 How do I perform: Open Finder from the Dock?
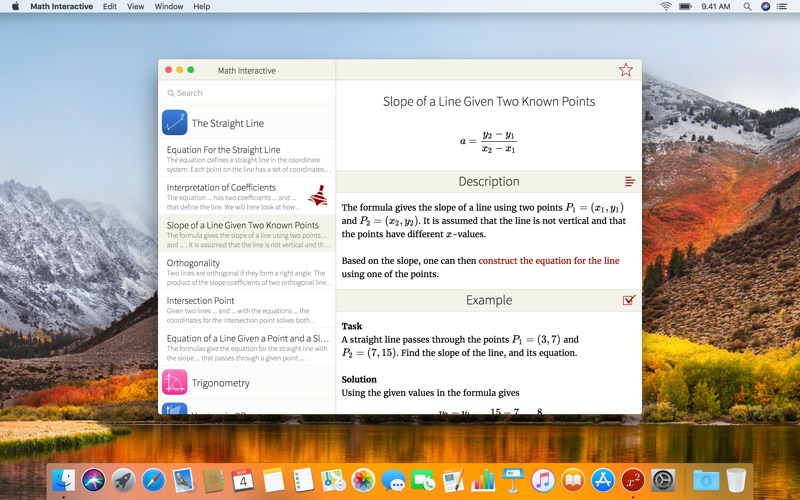63,480
